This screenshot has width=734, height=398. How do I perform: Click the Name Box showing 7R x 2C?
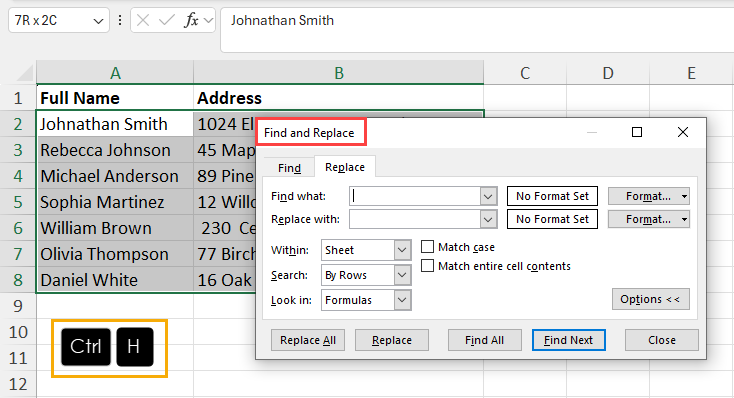tap(59, 20)
